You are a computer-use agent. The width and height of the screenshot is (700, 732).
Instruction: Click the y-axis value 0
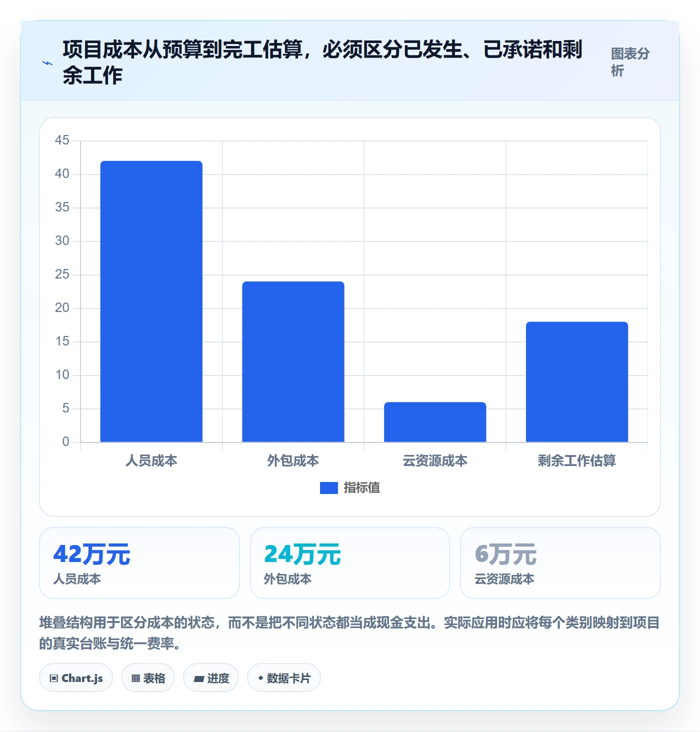tap(65, 442)
